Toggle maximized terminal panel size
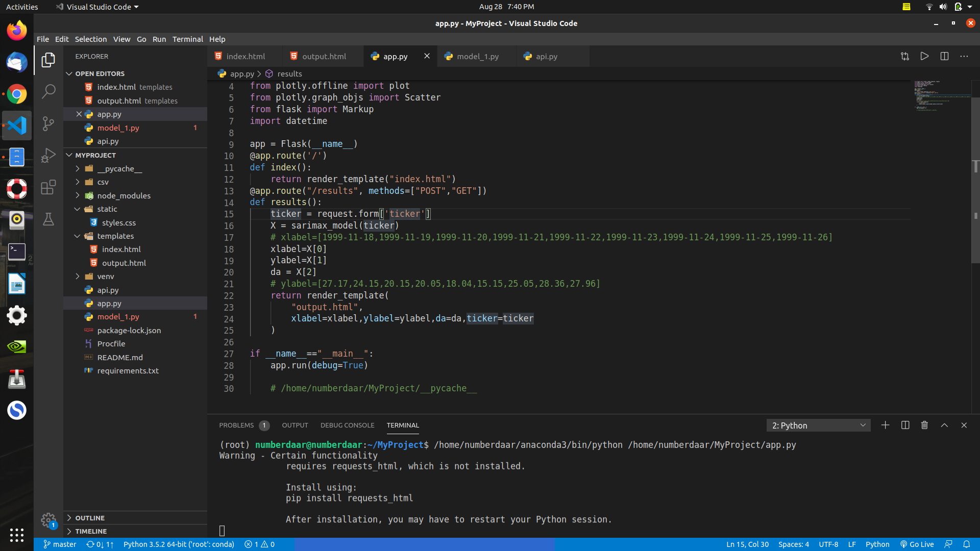 pos(944,425)
